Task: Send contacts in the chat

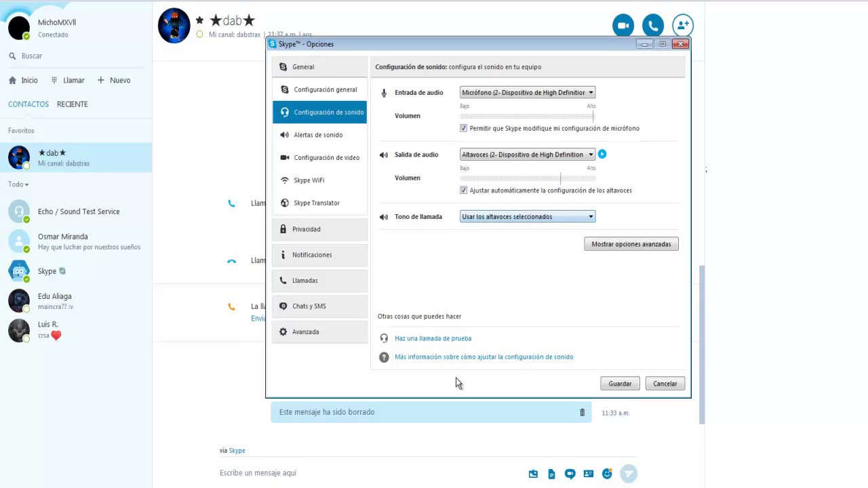Action: (588, 474)
